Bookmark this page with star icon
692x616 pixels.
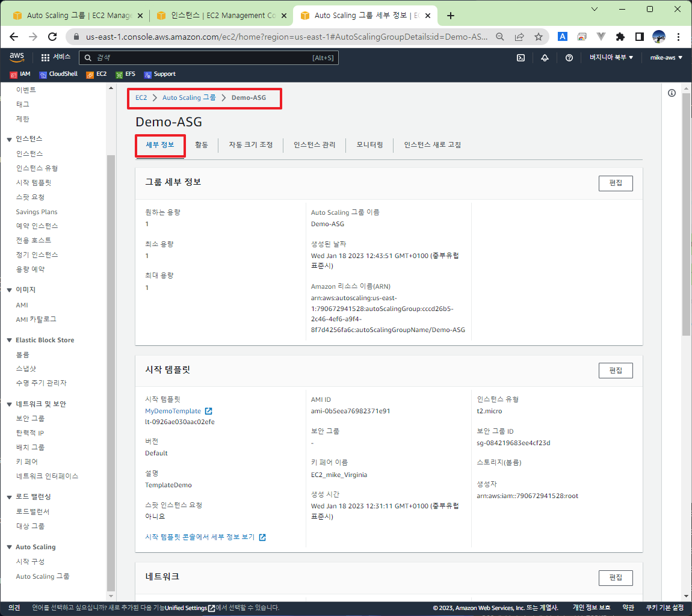pos(539,37)
